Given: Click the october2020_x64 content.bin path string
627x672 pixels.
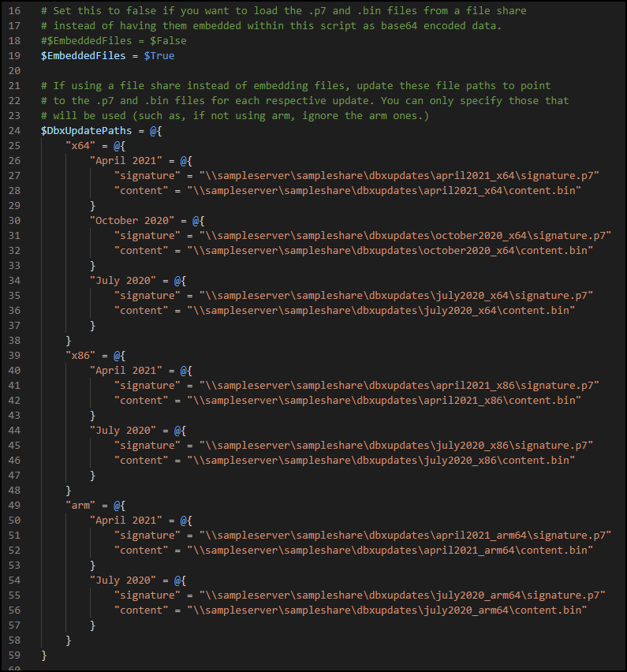Looking at the screenshot, I should [389, 250].
